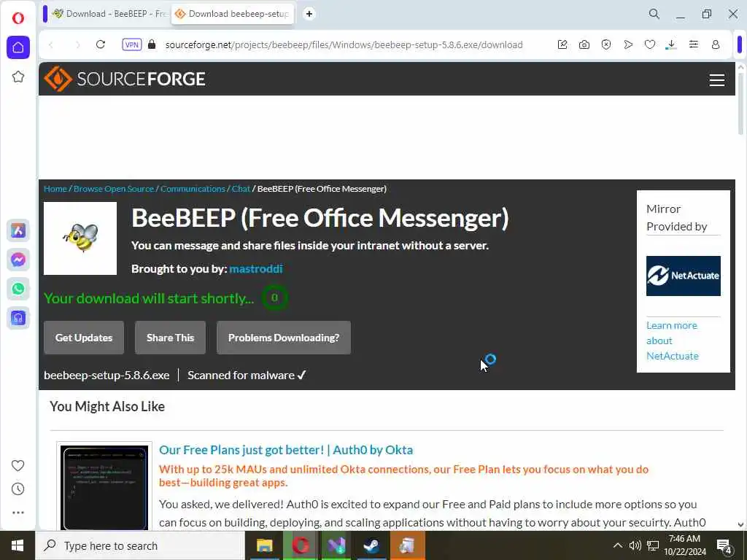Open the bookmarks star in sidebar
The width and height of the screenshot is (747, 560).
pos(18,77)
